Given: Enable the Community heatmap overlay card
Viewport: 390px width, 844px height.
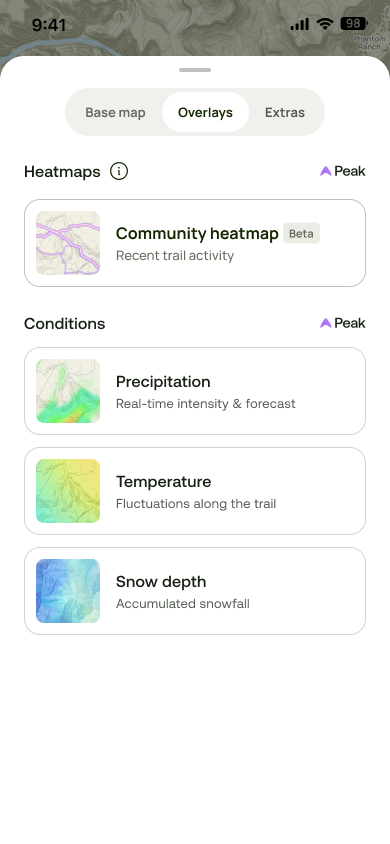Looking at the screenshot, I should 195,243.
